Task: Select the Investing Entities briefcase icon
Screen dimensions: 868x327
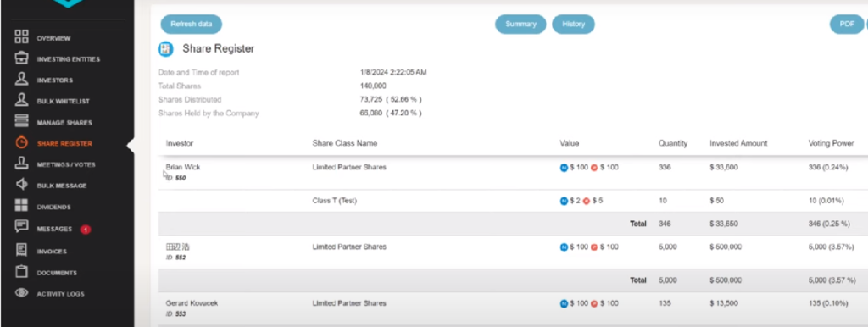Action: click(21, 58)
